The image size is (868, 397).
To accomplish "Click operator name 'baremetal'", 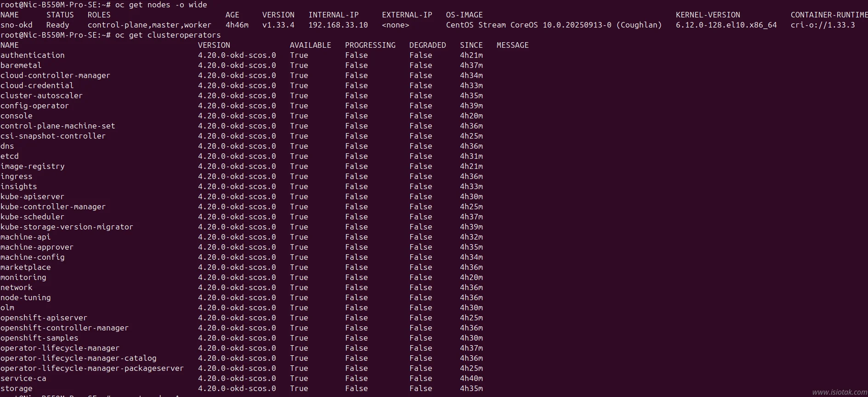I will click(x=21, y=66).
